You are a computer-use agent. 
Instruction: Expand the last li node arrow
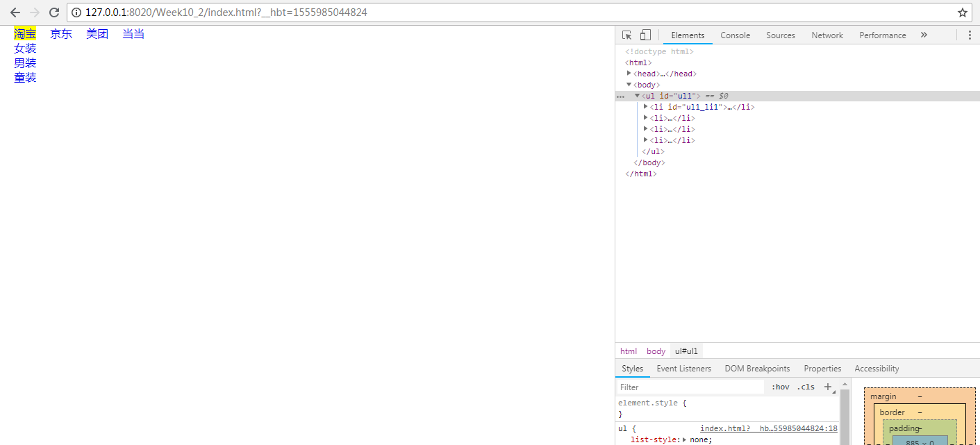pos(646,140)
